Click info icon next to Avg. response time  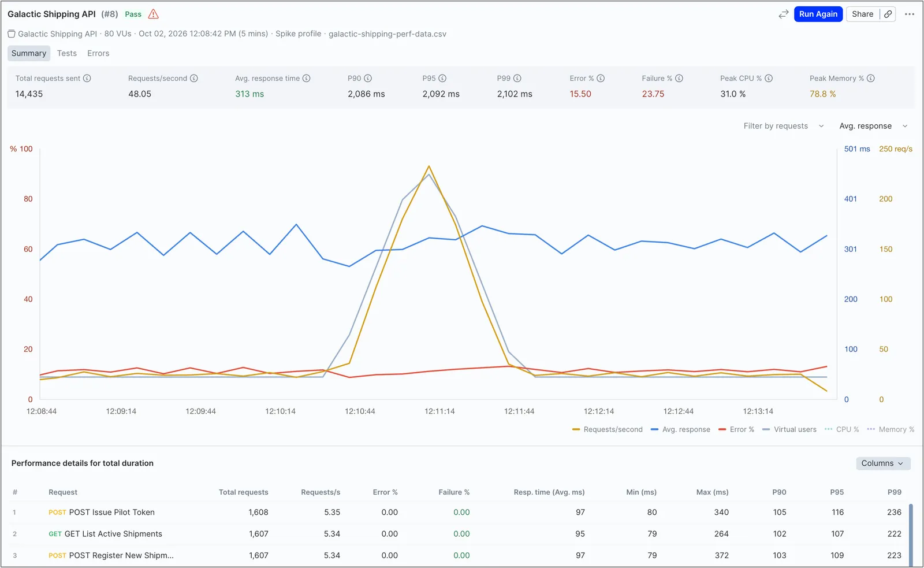coord(307,79)
